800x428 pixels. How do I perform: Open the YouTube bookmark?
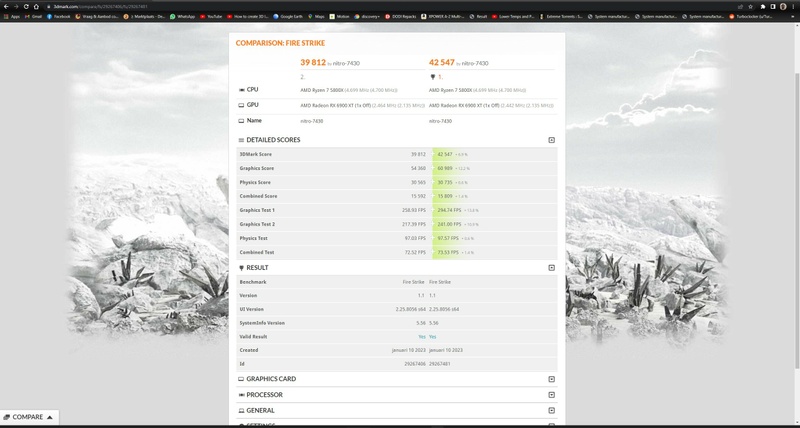point(211,16)
